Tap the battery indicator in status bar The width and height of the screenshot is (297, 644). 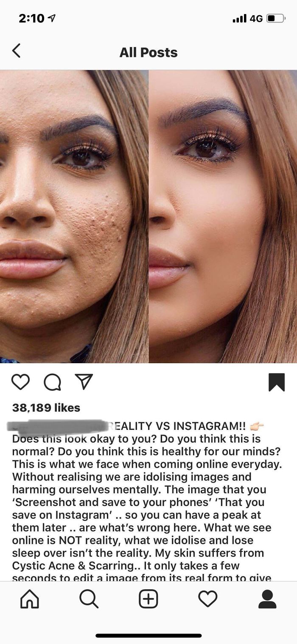(275, 19)
